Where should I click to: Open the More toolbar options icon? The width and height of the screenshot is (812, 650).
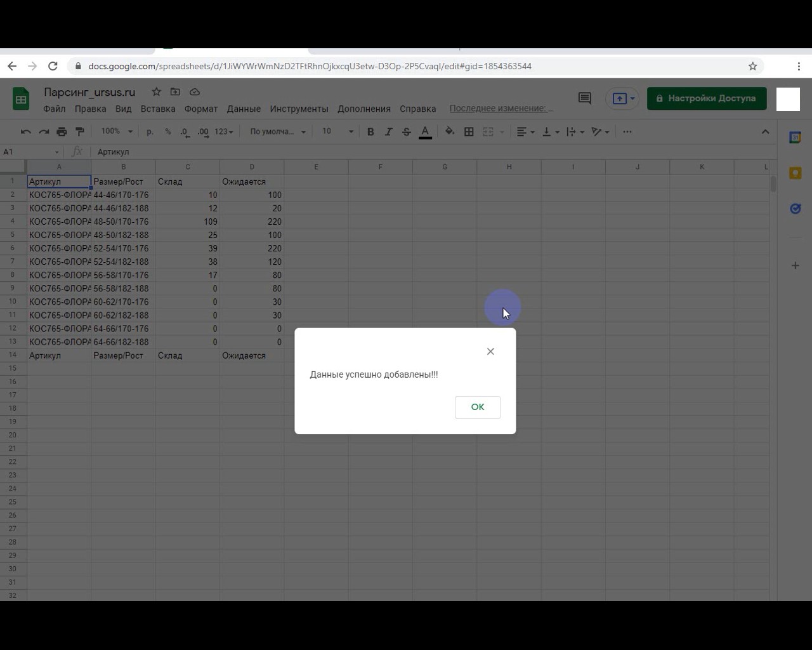click(627, 131)
